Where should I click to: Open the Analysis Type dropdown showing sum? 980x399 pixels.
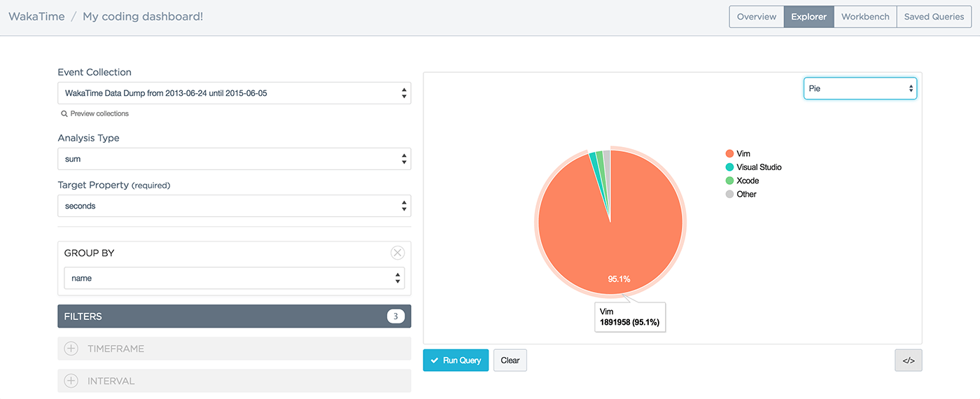coord(234,159)
